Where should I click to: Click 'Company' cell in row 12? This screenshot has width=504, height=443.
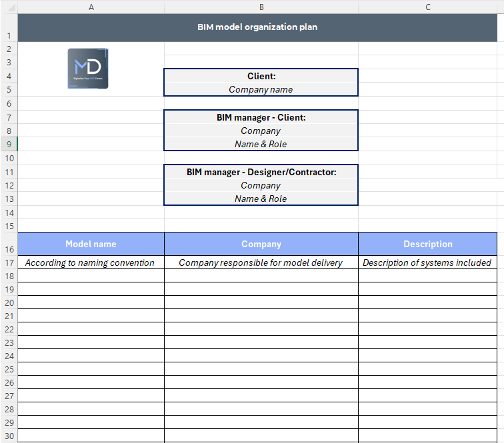[x=261, y=185]
